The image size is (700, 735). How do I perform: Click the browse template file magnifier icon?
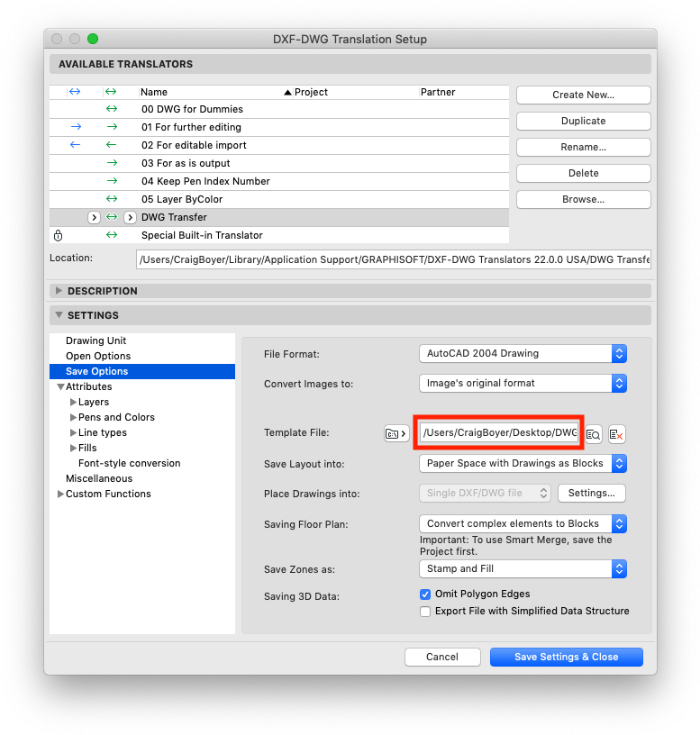pos(593,434)
